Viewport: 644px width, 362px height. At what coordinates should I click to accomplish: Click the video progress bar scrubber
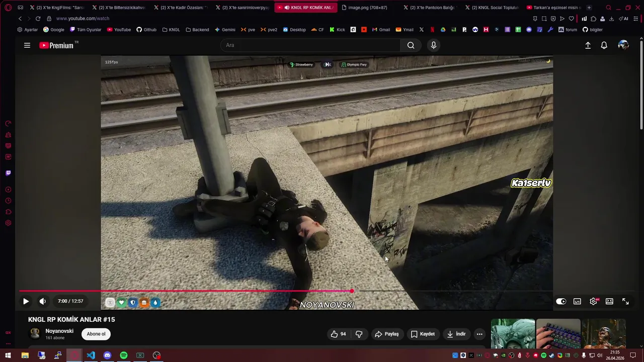(352, 291)
